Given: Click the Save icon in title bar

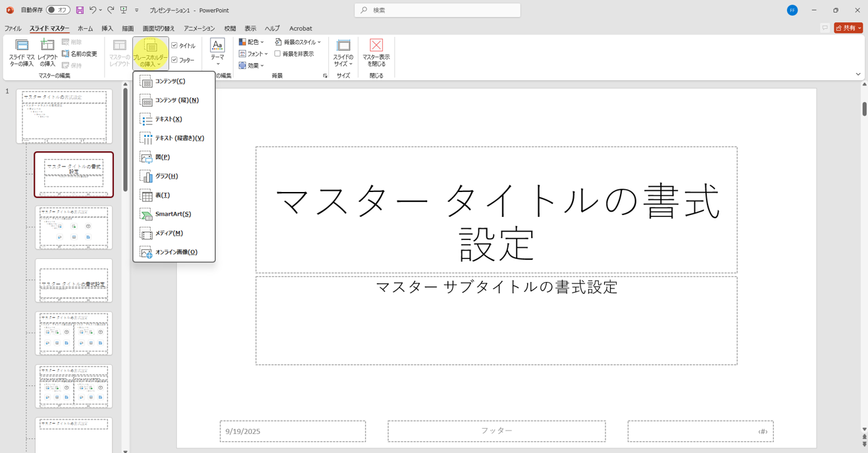Looking at the screenshot, I should [x=80, y=11].
